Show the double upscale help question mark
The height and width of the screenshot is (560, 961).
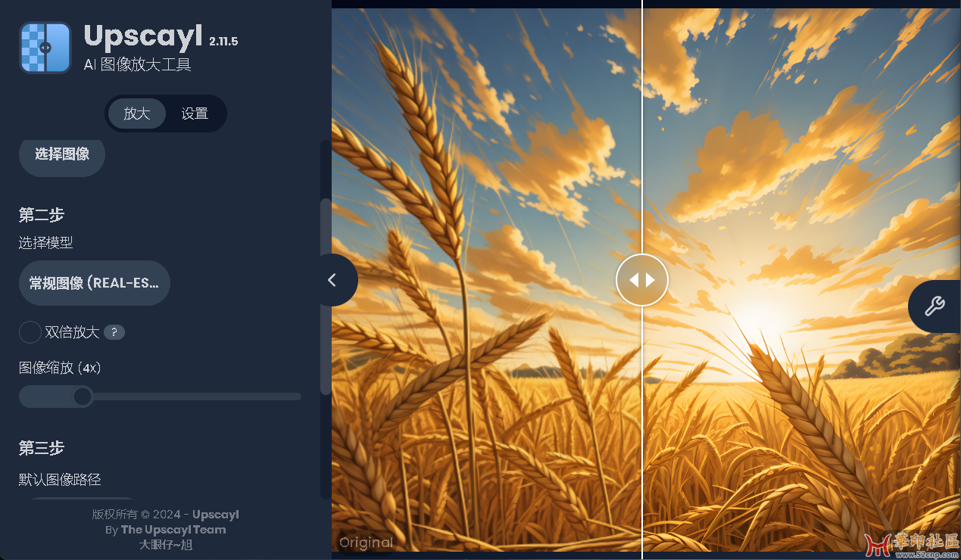tap(114, 332)
